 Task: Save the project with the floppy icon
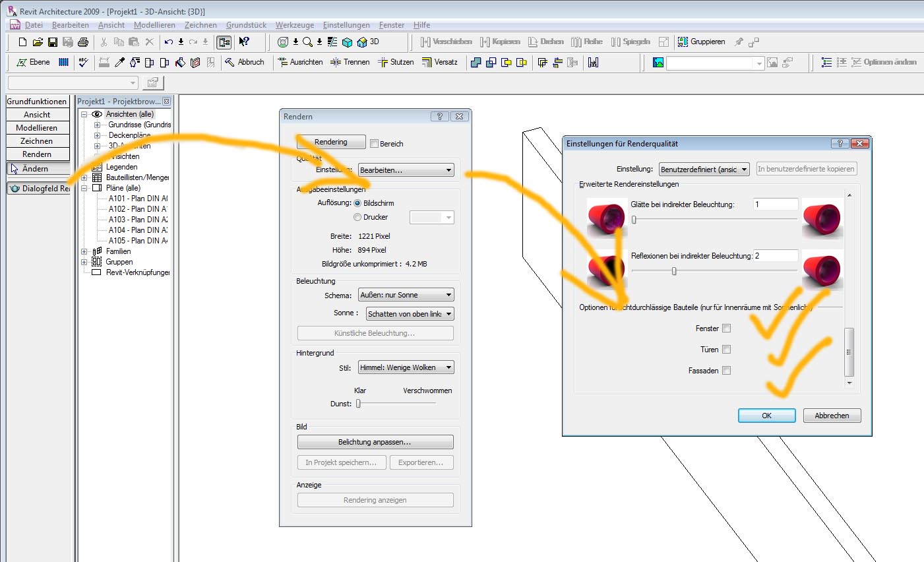(53, 42)
